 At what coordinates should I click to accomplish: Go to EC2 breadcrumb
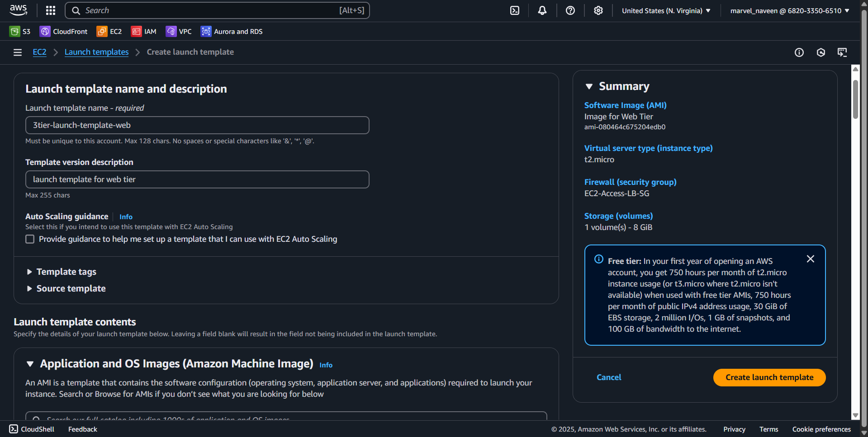[39, 52]
